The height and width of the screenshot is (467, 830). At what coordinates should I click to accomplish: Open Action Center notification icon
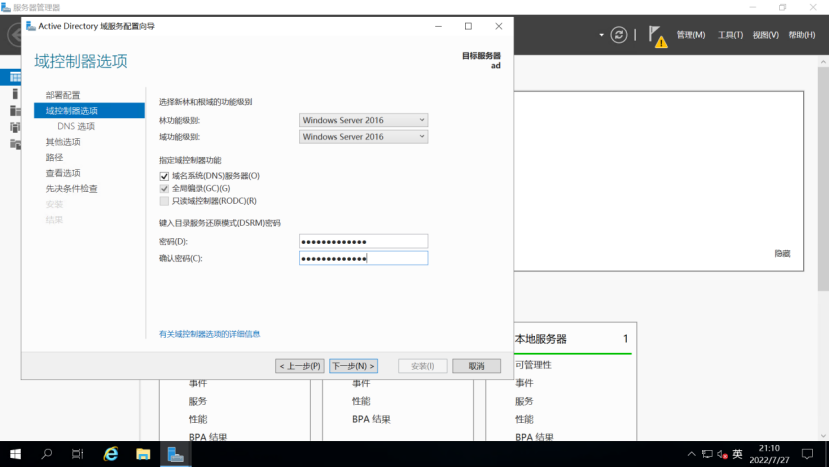coord(807,454)
